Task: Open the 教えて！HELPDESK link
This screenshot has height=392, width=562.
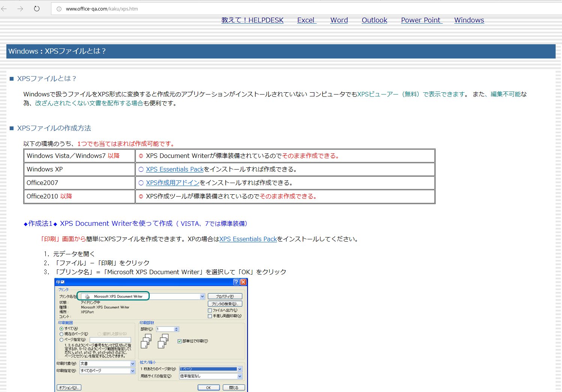Action: pyautogui.click(x=252, y=20)
